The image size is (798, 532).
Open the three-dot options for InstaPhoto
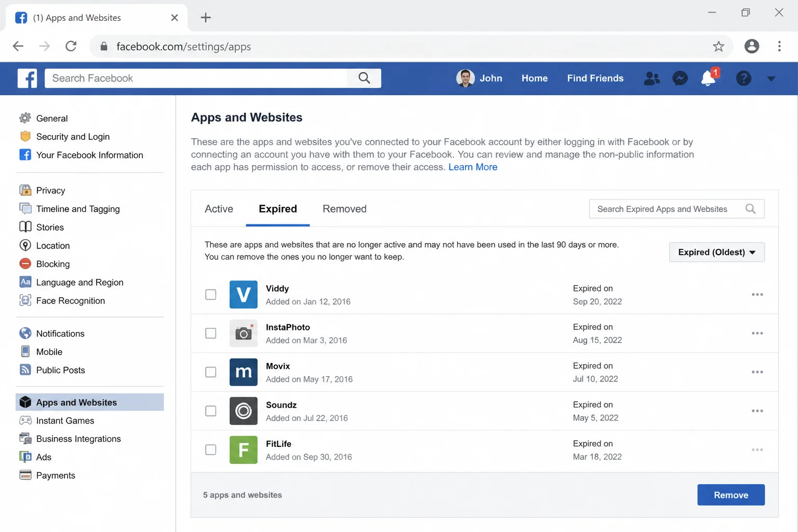pyautogui.click(x=757, y=333)
